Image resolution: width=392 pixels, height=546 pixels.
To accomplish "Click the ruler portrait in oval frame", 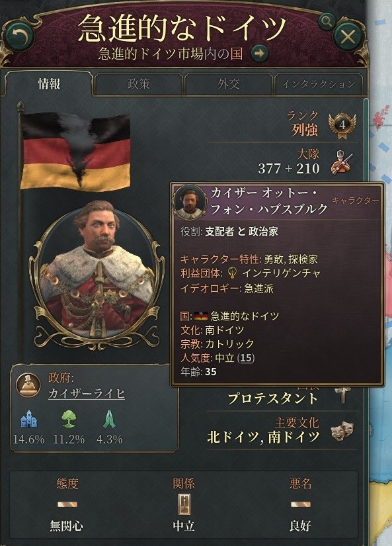I will click(x=97, y=273).
